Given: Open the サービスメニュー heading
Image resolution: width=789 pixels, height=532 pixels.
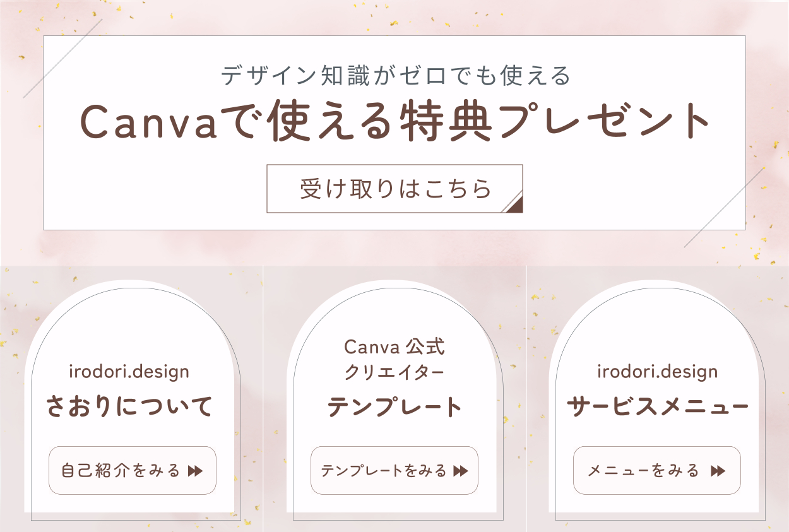Looking at the screenshot, I should pos(657,407).
